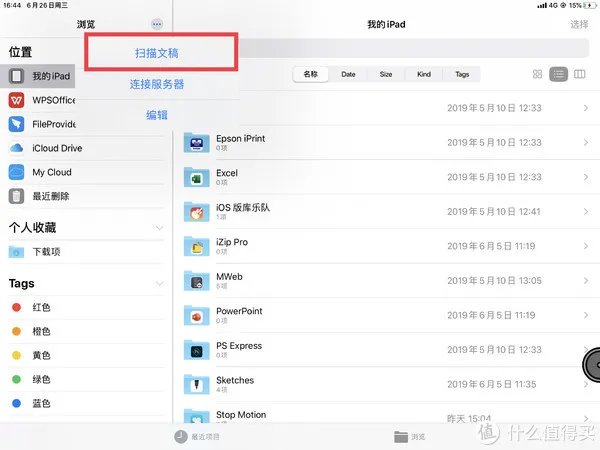Open the PowerPoint folder icon
Image resolution: width=600 pixels, height=450 pixels.
click(197, 315)
